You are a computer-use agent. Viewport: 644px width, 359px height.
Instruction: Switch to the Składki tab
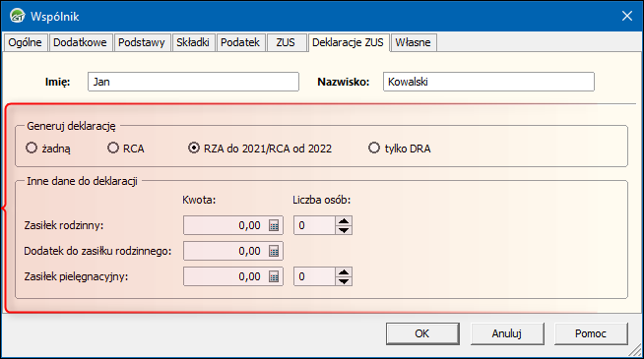tap(193, 42)
